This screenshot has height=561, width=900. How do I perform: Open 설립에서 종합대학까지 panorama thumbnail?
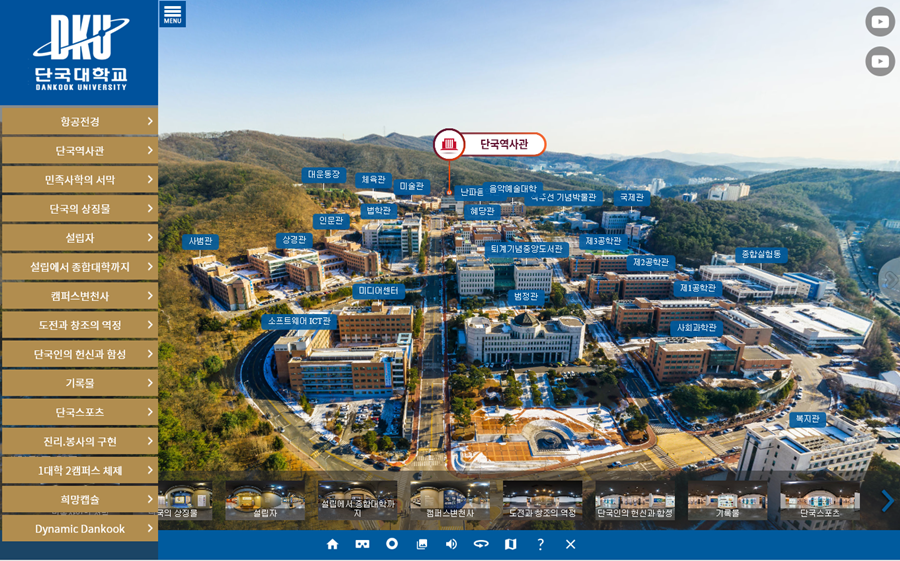click(x=358, y=501)
